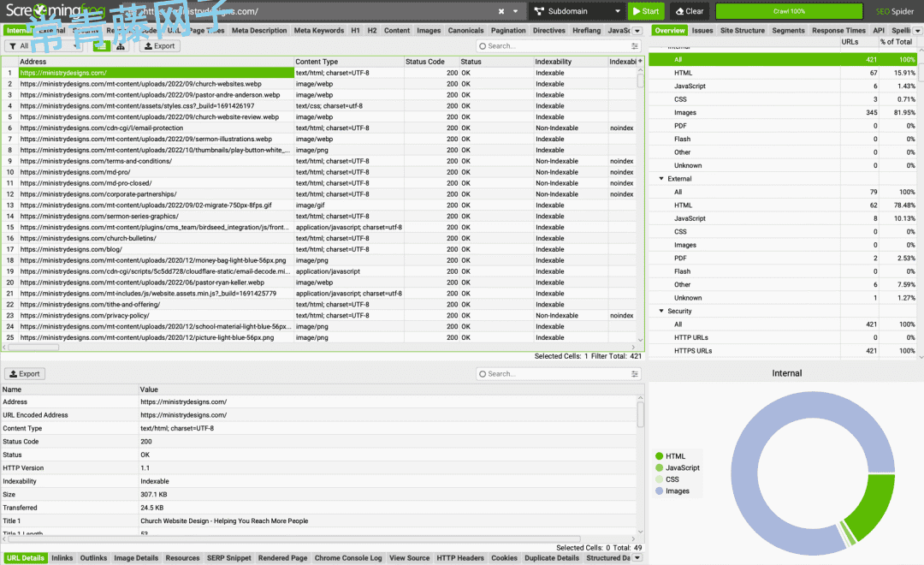The width and height of the screenshot is (924, 565).
Task: Open the Subdomain crawl mode dropdown
Action: pyautogui.click(x=577, y=11)
